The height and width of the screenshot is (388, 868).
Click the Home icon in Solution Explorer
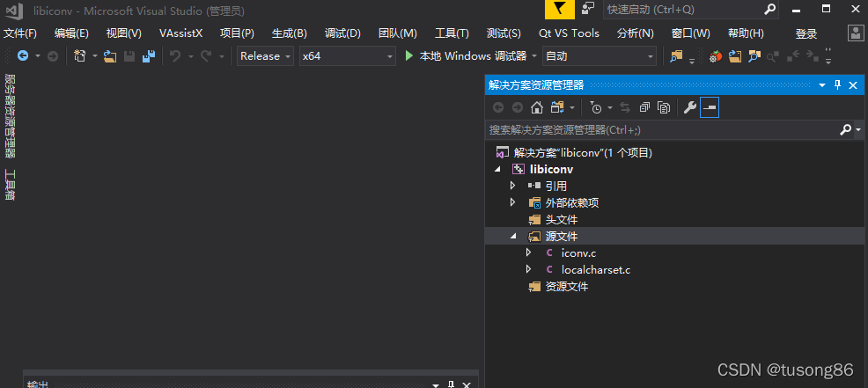(x=536, y=107)
